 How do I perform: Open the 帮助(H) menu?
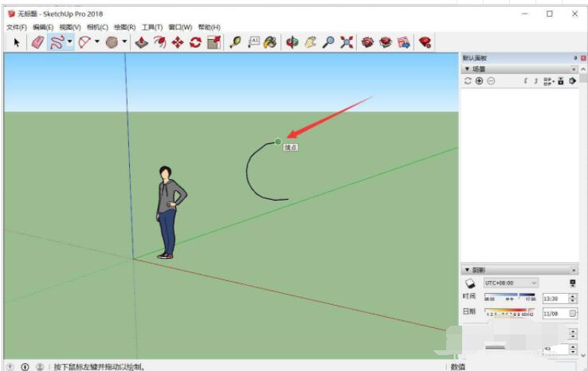point(210,27)
